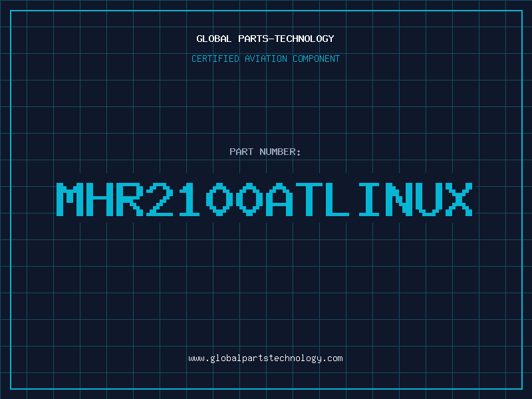Click the word NUMBER: above the part code
Screen dimensions: 532x399
[x=281, y=152]
